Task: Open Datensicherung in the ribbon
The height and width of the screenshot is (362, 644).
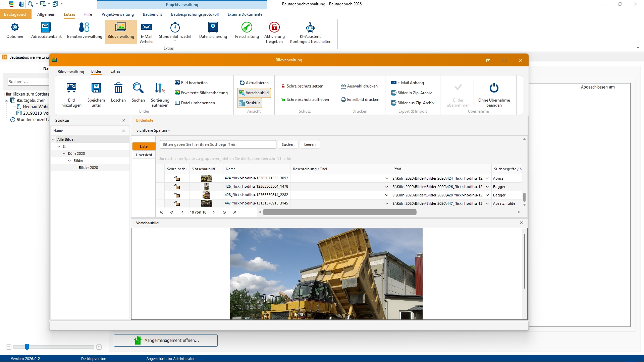Action: (213, 27)
